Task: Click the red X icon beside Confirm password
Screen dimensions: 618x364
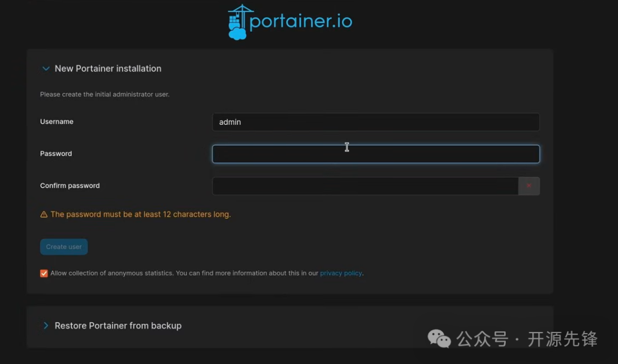Action: [529, 186]
